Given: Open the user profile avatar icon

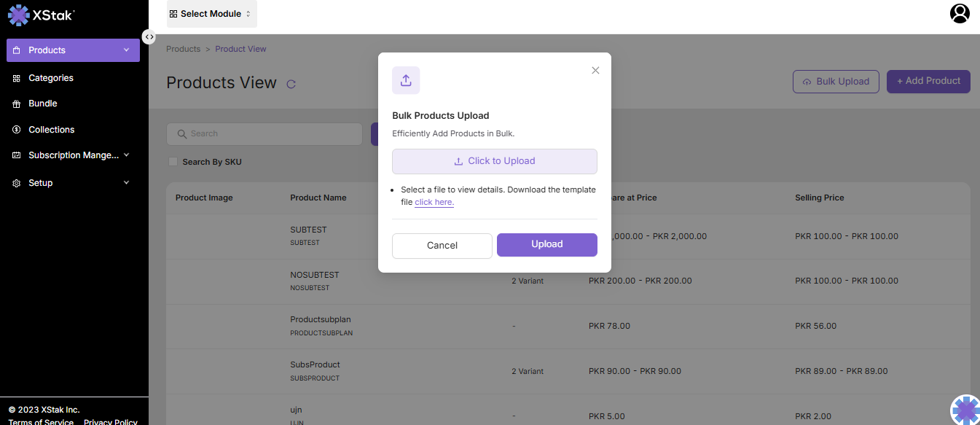Looking at the screenshot, I should pos(960,13).
